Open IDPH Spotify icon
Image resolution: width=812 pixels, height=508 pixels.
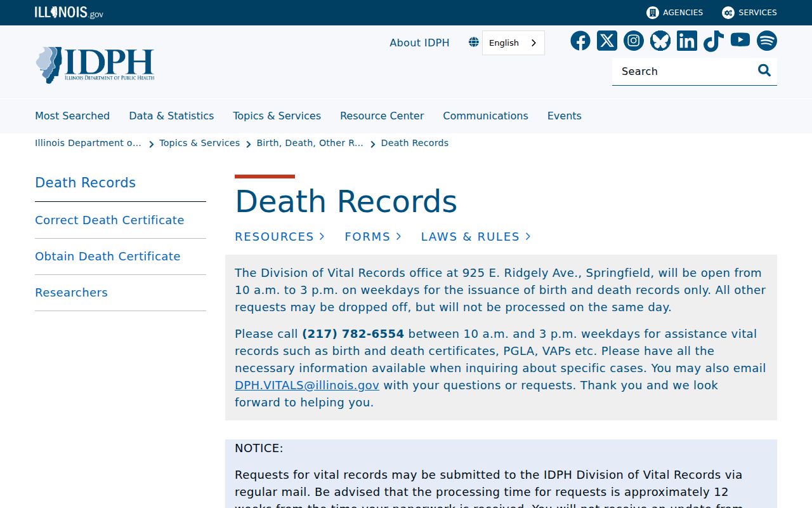767,41
